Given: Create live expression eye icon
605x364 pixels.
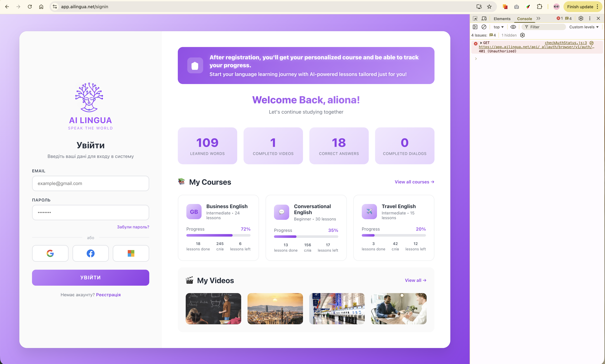Looking at the screenshot, I should [513, 27].
